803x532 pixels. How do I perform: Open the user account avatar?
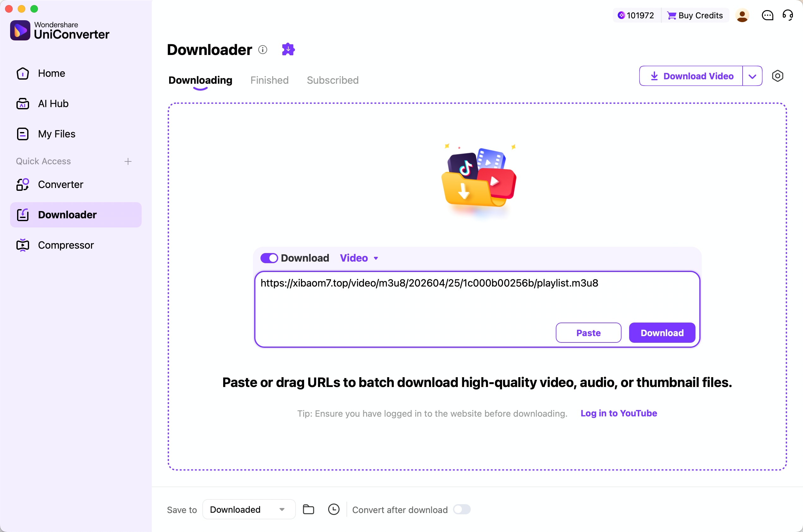pos(742,15)
